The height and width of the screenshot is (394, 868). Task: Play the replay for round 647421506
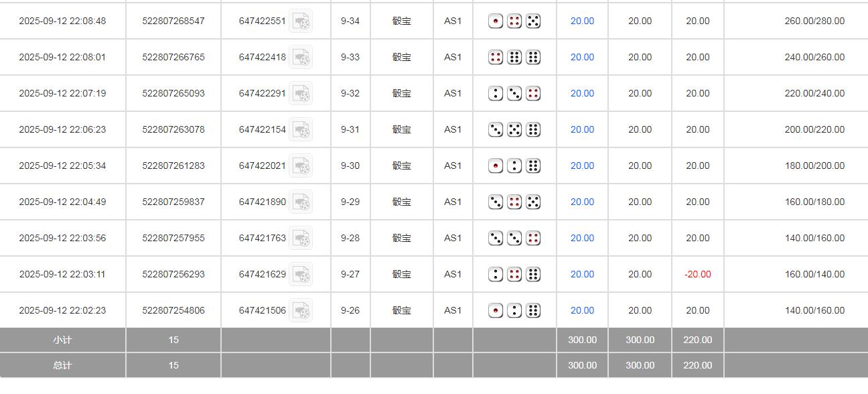point(301,311)
